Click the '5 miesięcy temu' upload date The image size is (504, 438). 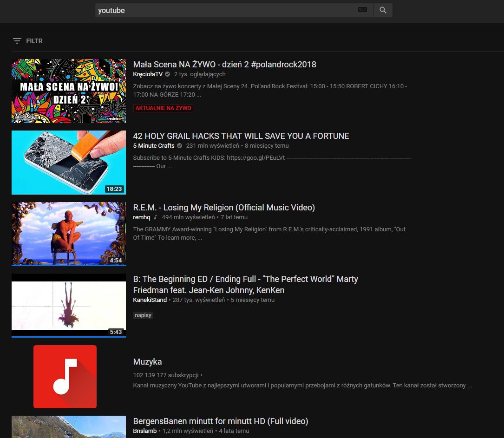[x=253, y=300]
